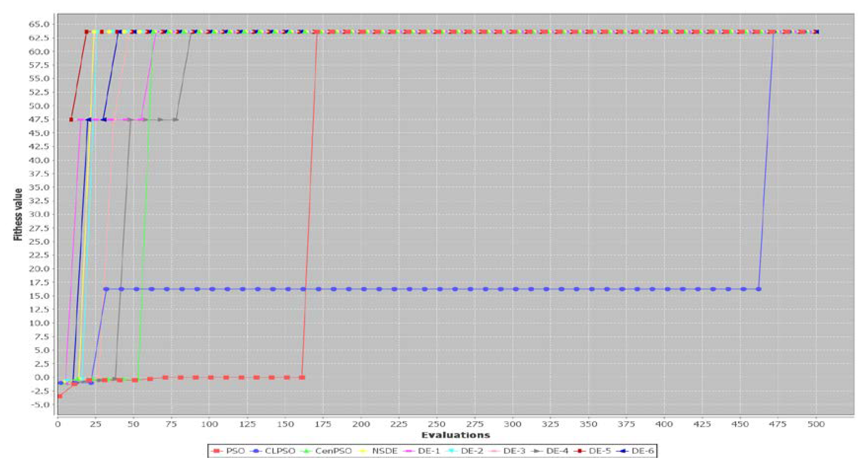Select the CLPSO legend label text

280,451
